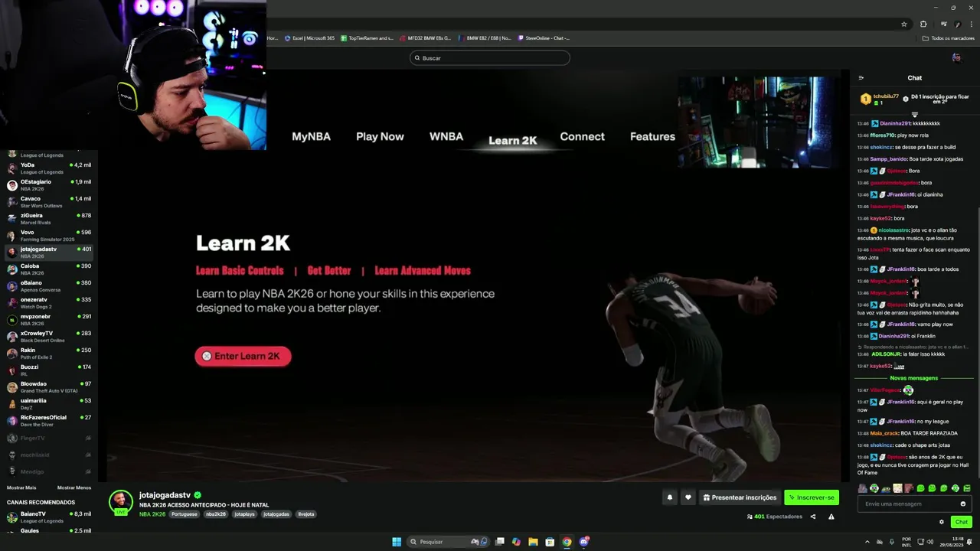Click the 'Enter Learn 2K' red button
The height and width of the screenshot is (551, 980).
(243, 356)
